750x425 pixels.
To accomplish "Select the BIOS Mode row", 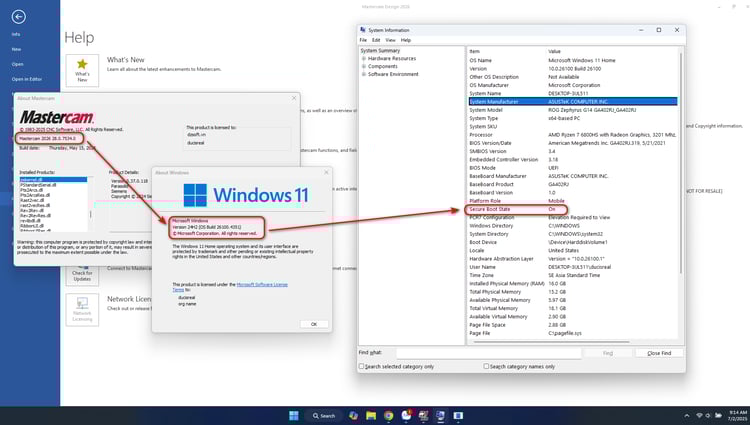I will 573,168.
